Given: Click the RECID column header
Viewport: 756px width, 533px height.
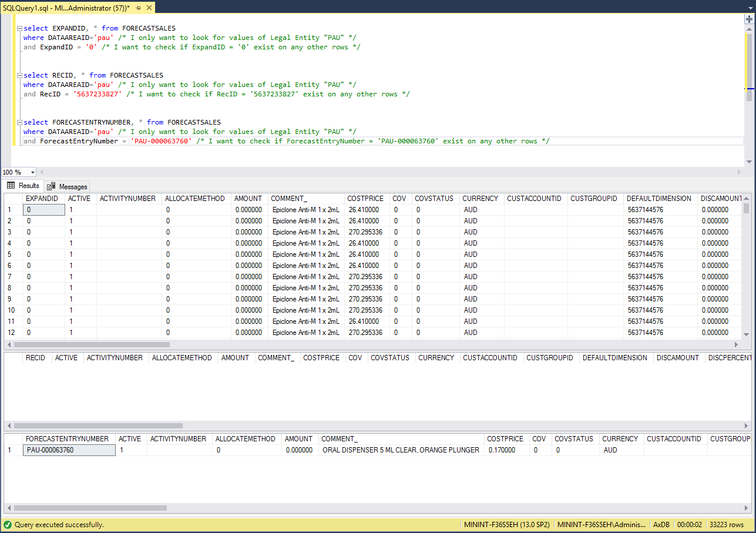Looking at the screenshot, I should (x=38, y=357).
